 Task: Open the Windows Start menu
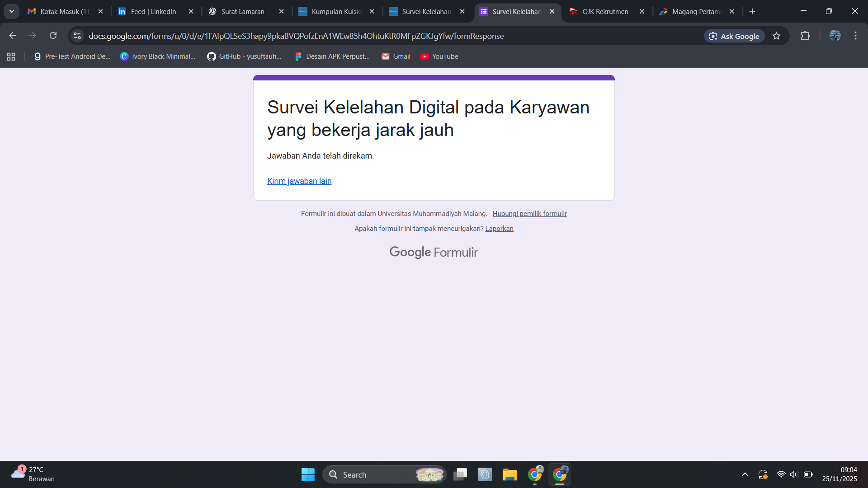pos(308,474)
